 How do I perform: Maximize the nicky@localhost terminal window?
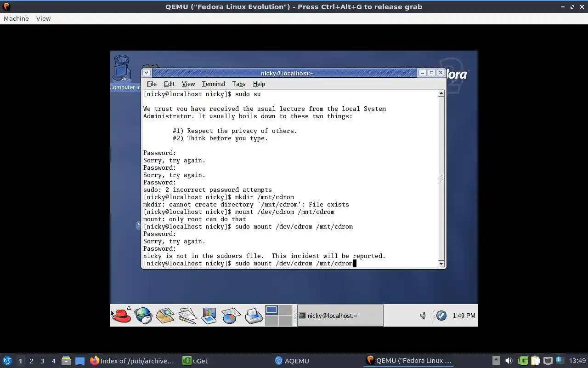[x=431, y=73]
